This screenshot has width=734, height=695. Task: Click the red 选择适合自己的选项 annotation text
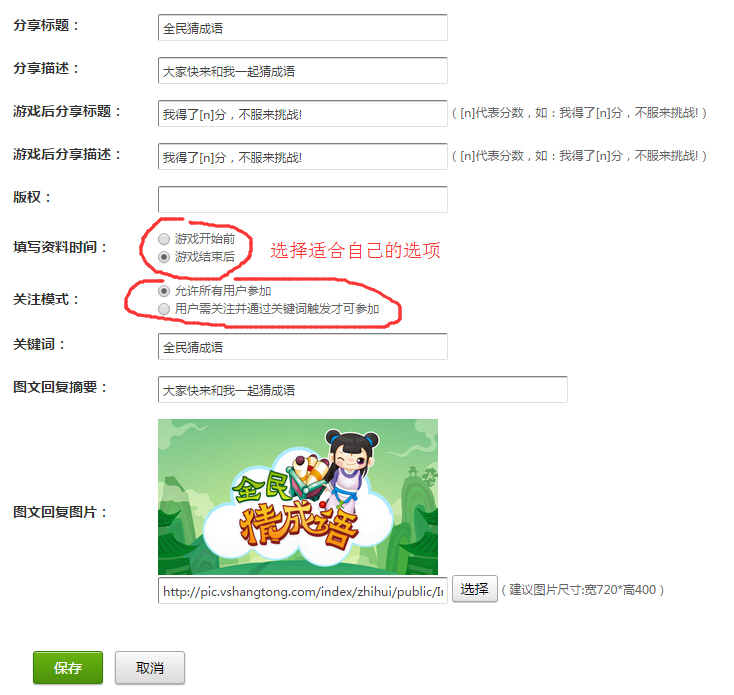pos(355,250)
